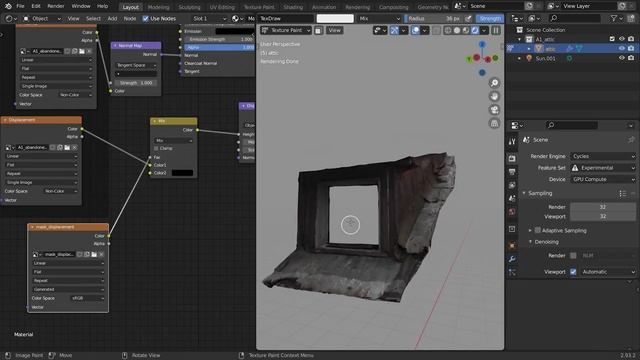Click the Strength button in header
This screenshot has width=640, height=360.
490,18
